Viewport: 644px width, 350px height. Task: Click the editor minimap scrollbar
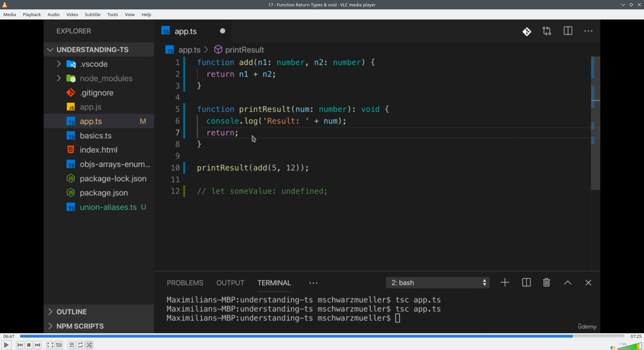point(596,123)
